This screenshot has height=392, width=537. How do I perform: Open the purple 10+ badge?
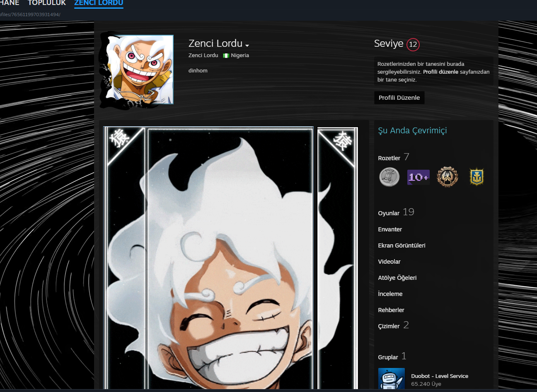pos(418,177)
